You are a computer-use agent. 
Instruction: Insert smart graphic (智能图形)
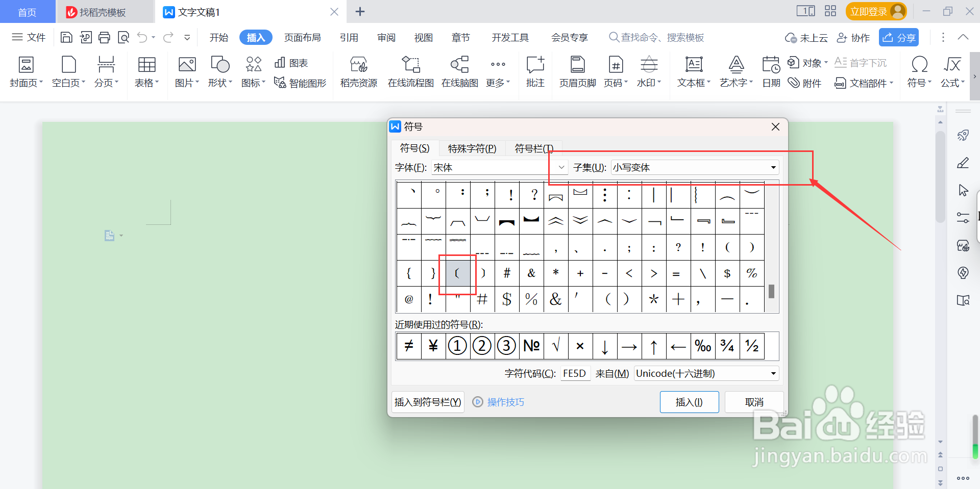pos(300,83)
